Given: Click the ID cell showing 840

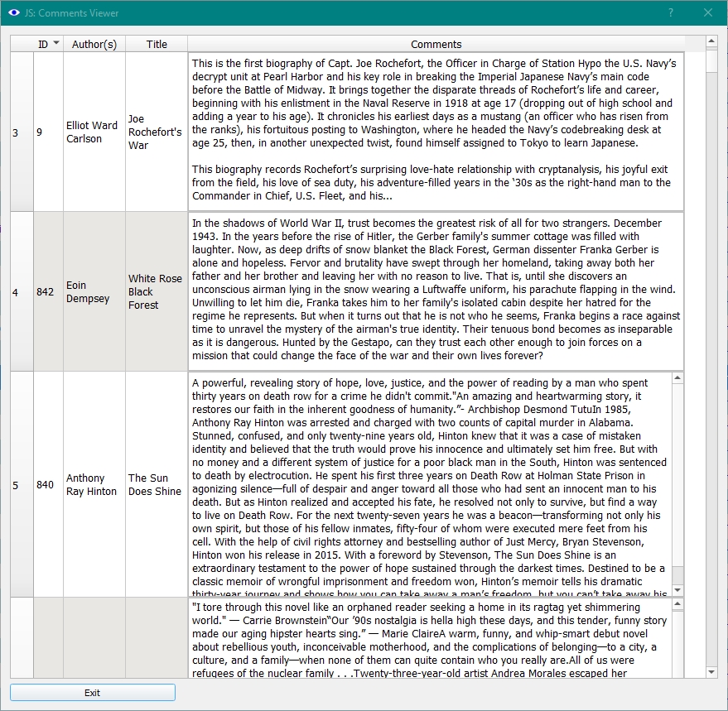Looking at the screenshot, I should pyautogui.click(x=48, y=484).
